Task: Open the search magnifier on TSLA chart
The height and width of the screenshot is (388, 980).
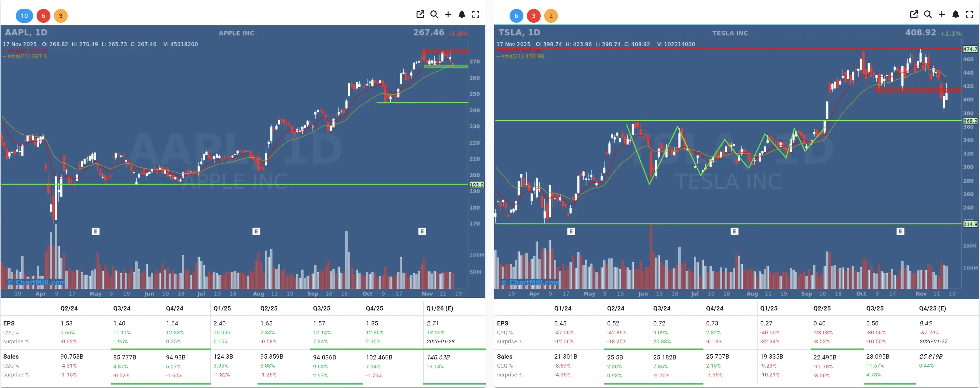Action: click(x=928, y=14)
